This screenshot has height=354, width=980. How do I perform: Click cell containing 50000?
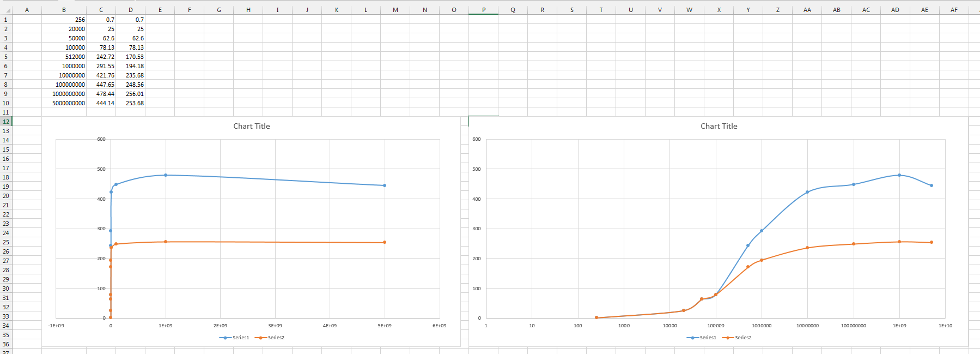[x=64, y=38]
